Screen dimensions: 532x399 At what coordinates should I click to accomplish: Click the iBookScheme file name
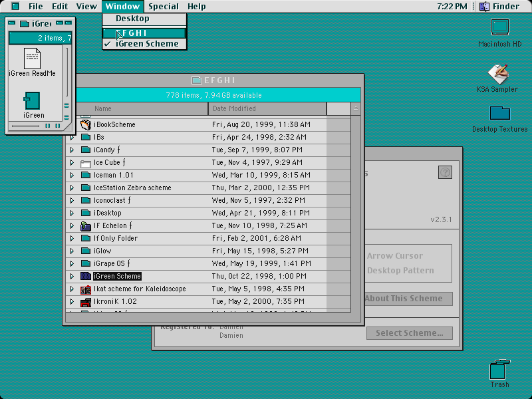(114, 124)
